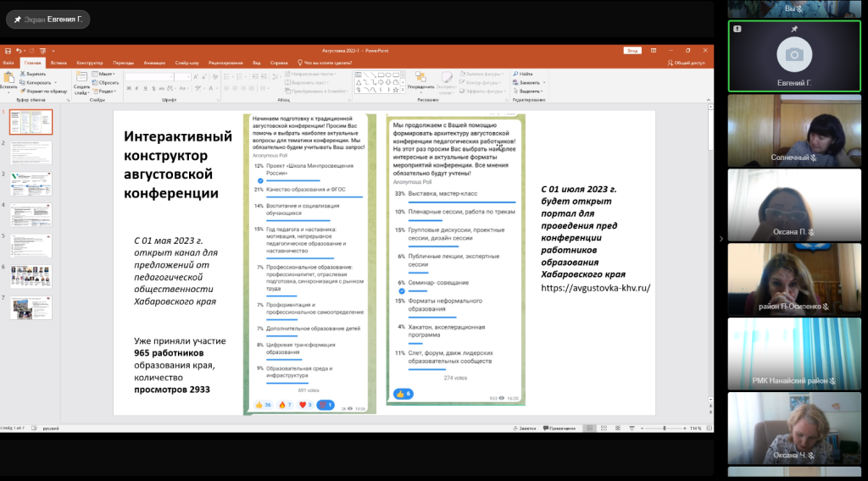Select the Оксана П. participant video tile
The height and width of the screenshot is (481, 868).
coord(794,205)
